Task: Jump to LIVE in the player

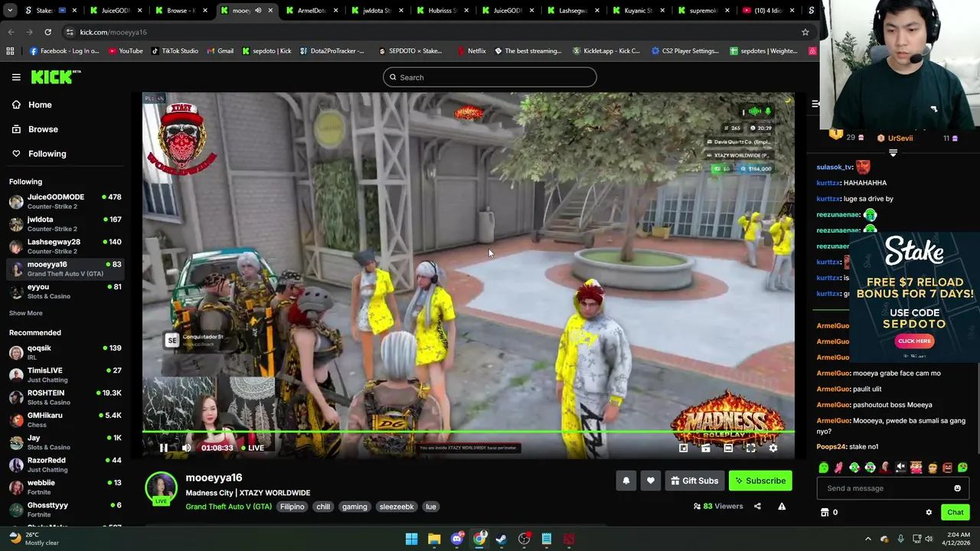Action: click(253, 448)
